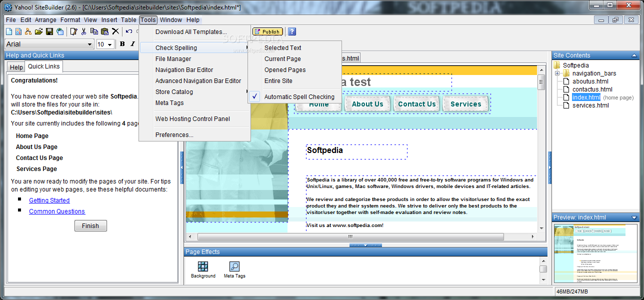Click the services.html page icon
The width and height of the screenshot is (644, 300).
click(566, 105)
